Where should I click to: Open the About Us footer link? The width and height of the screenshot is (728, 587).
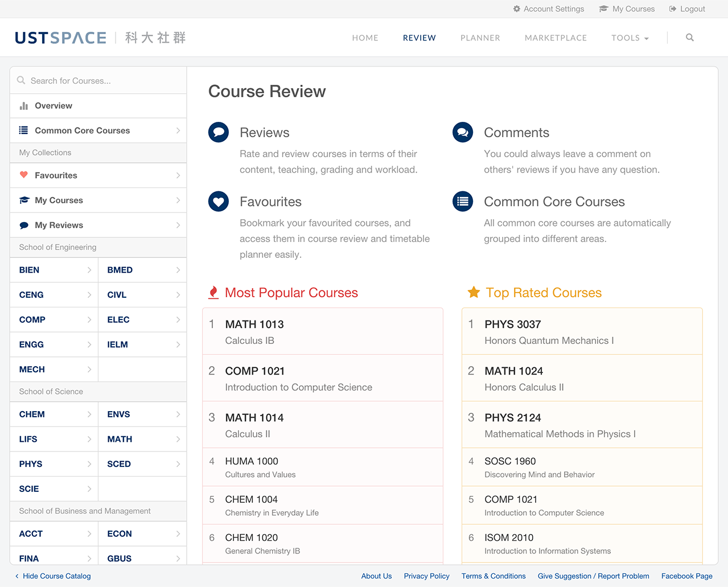point(377,576)
